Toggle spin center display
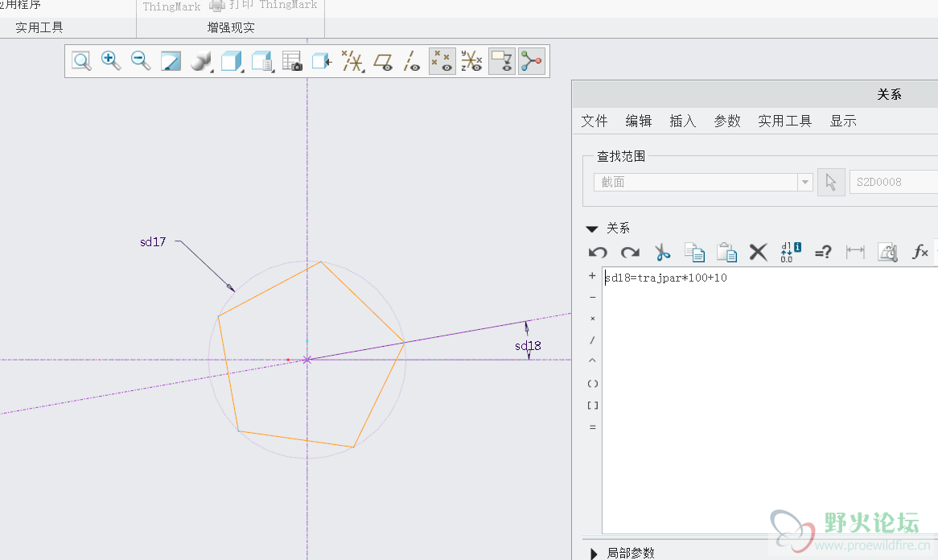This screenshot has height=560, width=938. coord(531,61)
